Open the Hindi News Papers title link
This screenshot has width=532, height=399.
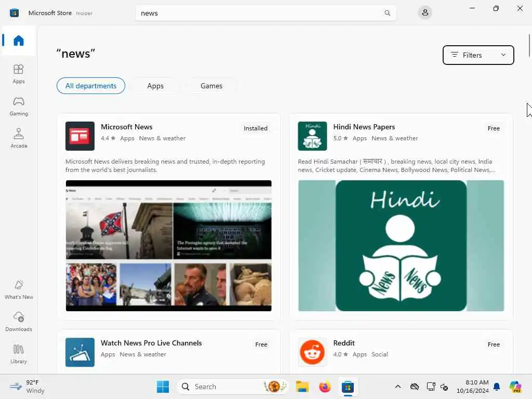point(364,127)
